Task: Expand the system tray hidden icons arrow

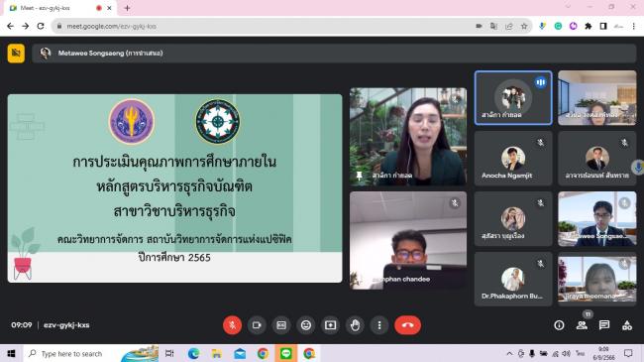Action: pyautogui.click(x=509, y=353)
